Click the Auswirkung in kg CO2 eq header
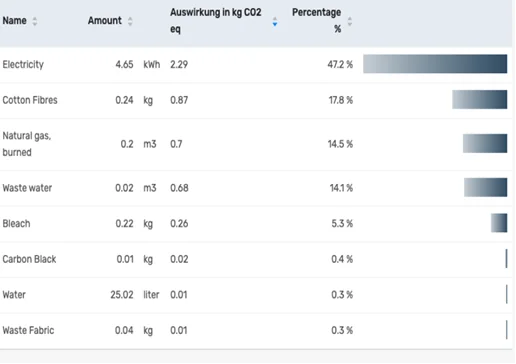 (x=216, y=21)
